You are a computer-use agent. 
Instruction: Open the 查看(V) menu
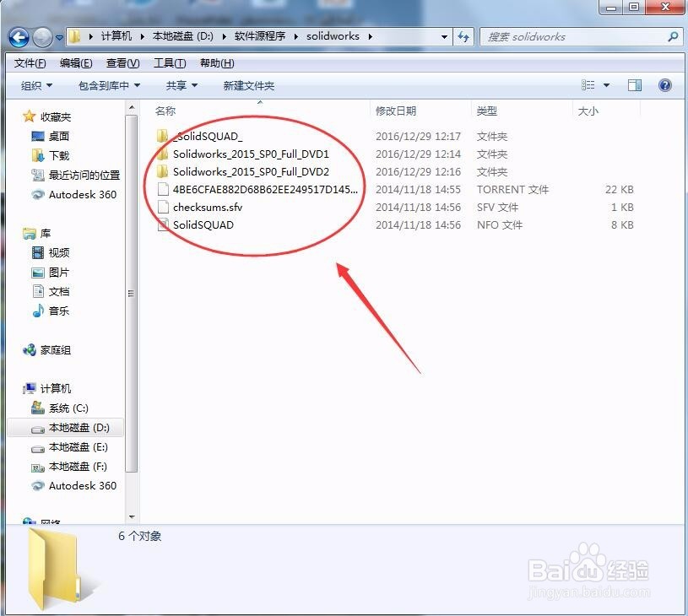[123, 63]
